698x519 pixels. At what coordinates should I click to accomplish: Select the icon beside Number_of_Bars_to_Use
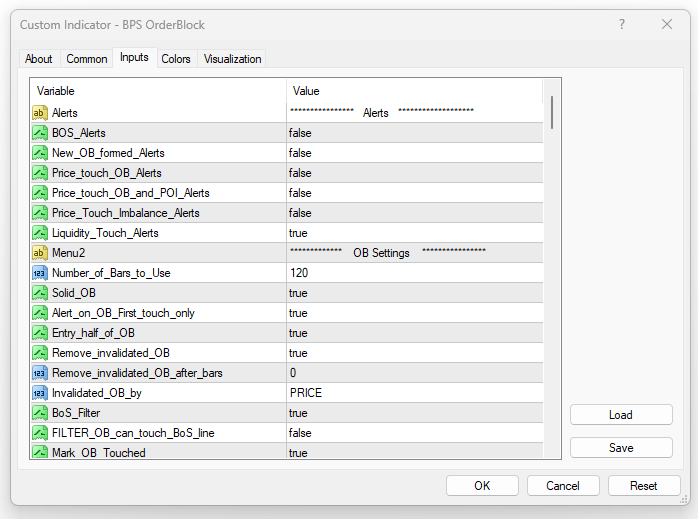[40, 273]
